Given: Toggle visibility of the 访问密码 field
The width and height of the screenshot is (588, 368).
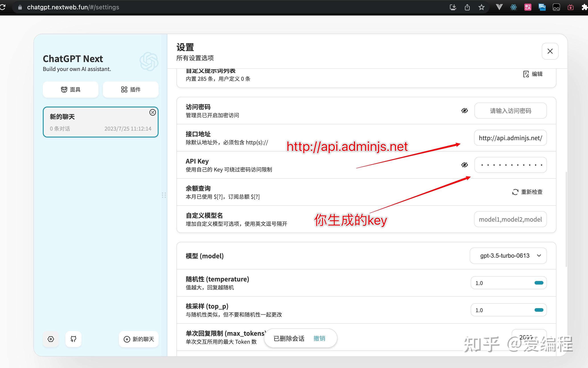Looking at the screenshot, I should click(x=465, y=111).
